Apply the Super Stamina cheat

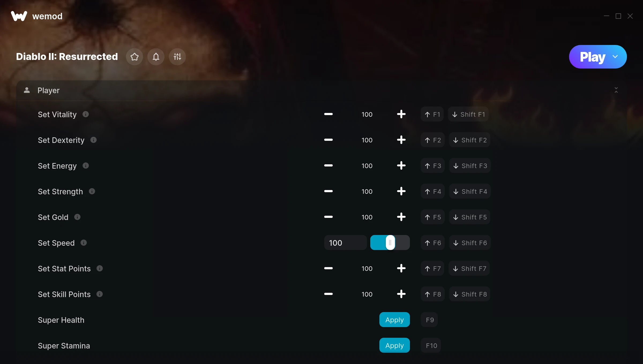(395, 346)
